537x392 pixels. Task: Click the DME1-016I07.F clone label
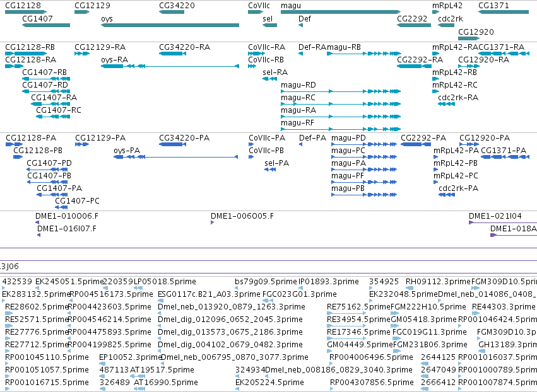coord(67,229)
